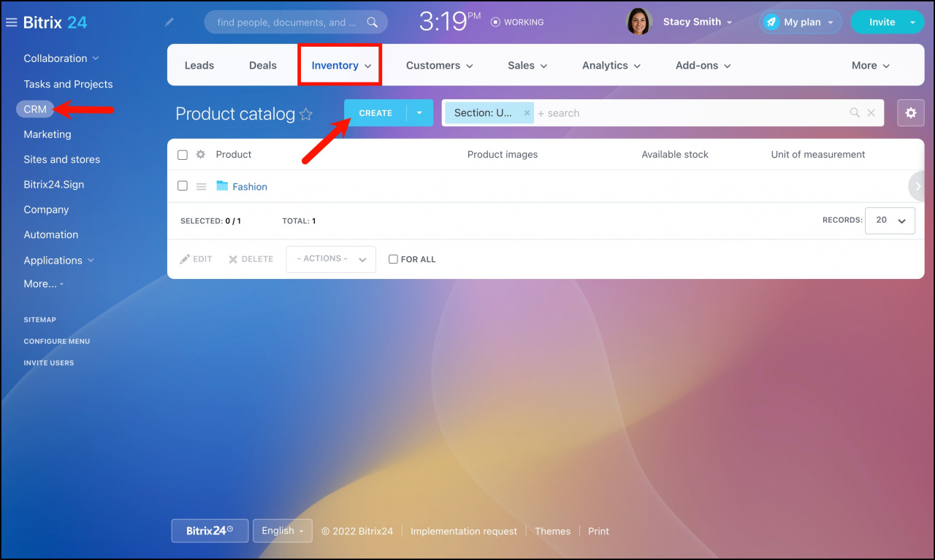Click the magnifier icon in filter search

coord(855,113)
